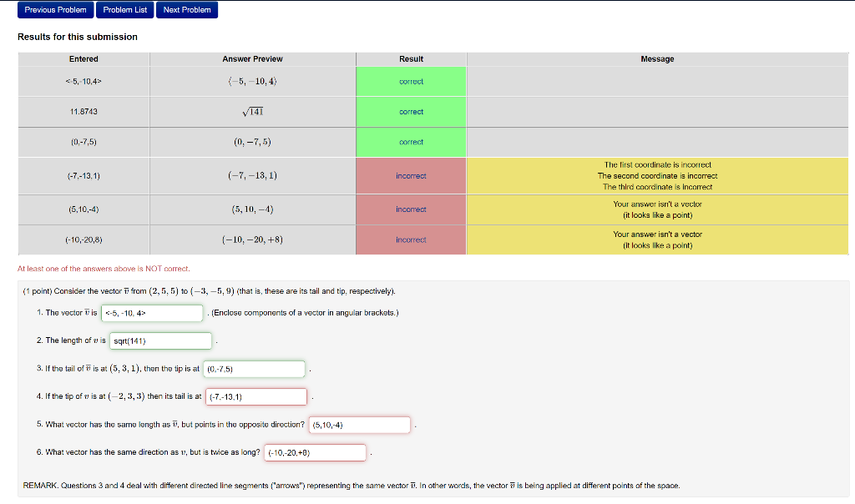The image size is (855, 504).
Task: Click the entered value 11.8743
Action: 83,112
